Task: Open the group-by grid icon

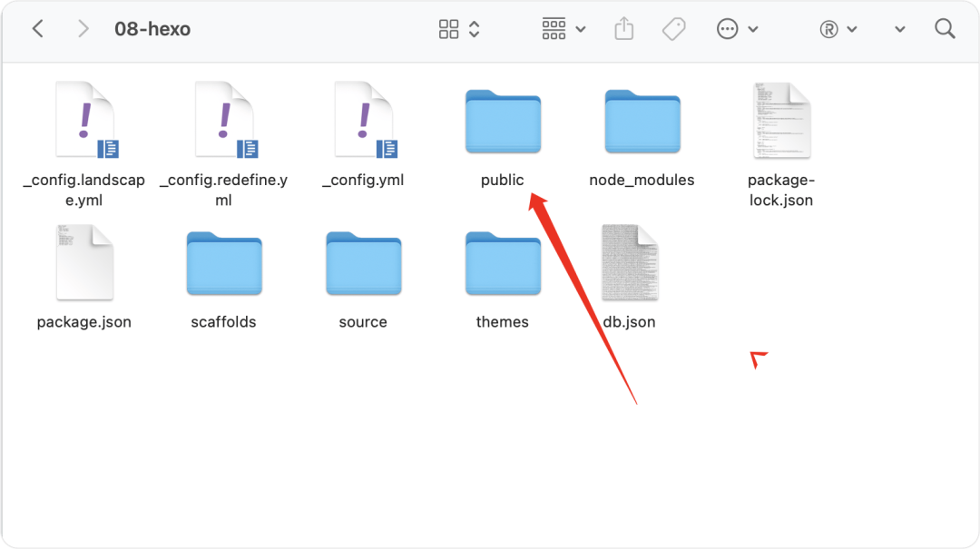Action: click(554, 29)
